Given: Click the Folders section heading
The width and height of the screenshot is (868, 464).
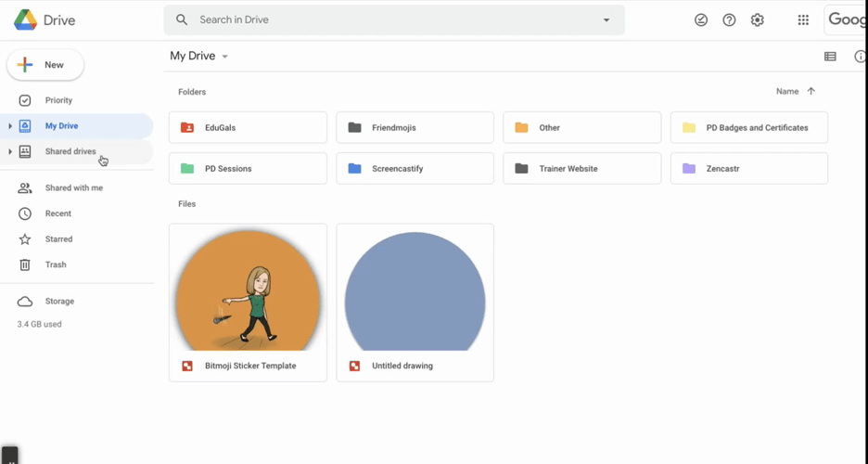Looking at the screenshot, I should click(x=192, y=92).
